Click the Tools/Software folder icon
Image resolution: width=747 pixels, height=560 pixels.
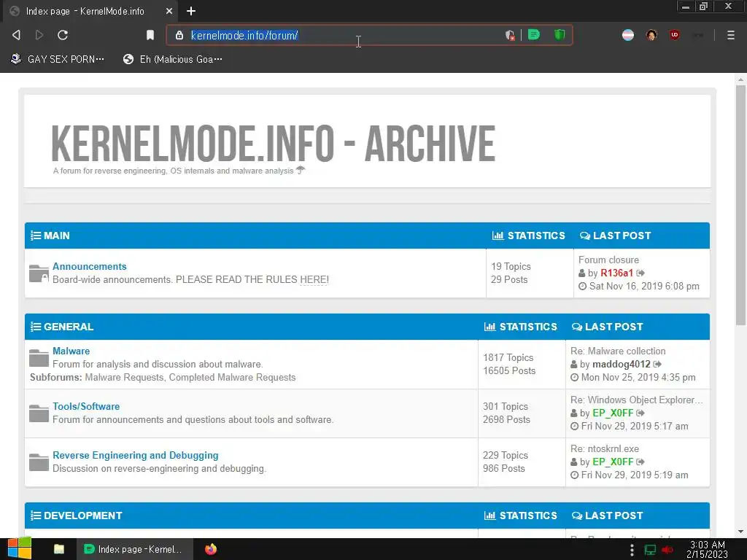click(x=39, y=413)
